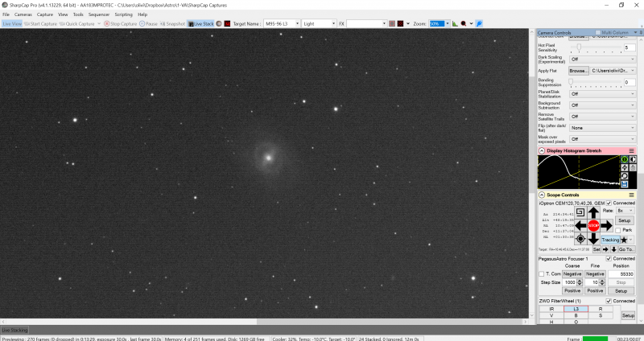Move the mount right with arrow
This screenshot has height=341, width=644.
click(x=606, y=225)
